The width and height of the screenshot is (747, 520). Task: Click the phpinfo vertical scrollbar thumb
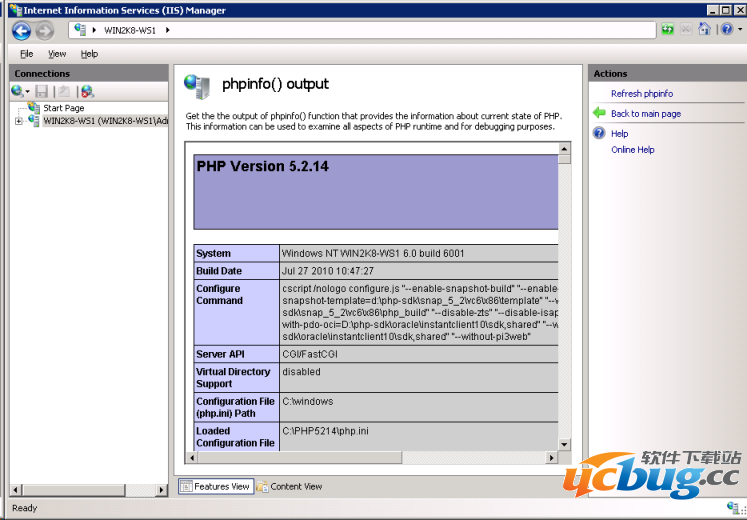pyautogui.click(x=565, y=159)
